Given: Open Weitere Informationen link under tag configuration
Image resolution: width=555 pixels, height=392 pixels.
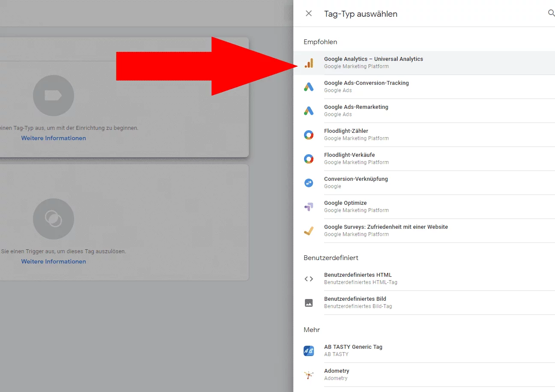Looking at the screenshot, I should [x=54, y=138].
